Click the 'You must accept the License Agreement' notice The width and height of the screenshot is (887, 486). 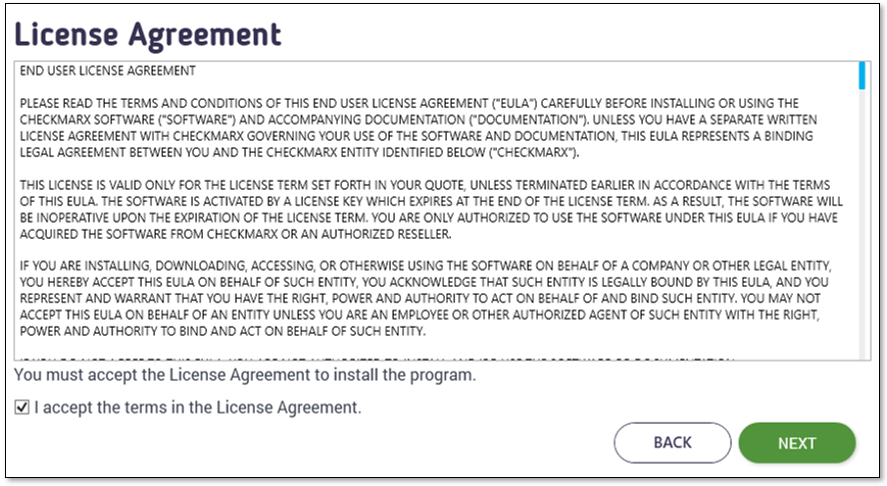point(246,377)
